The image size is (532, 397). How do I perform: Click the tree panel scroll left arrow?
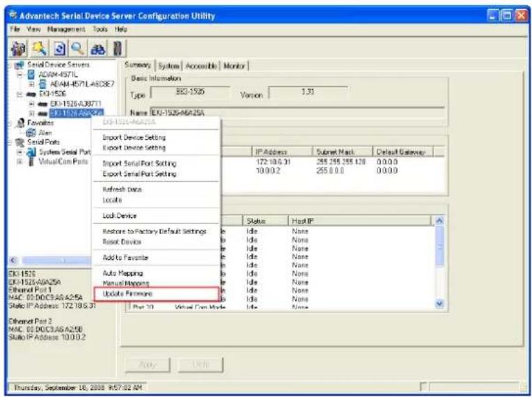[x=13, y=260]
